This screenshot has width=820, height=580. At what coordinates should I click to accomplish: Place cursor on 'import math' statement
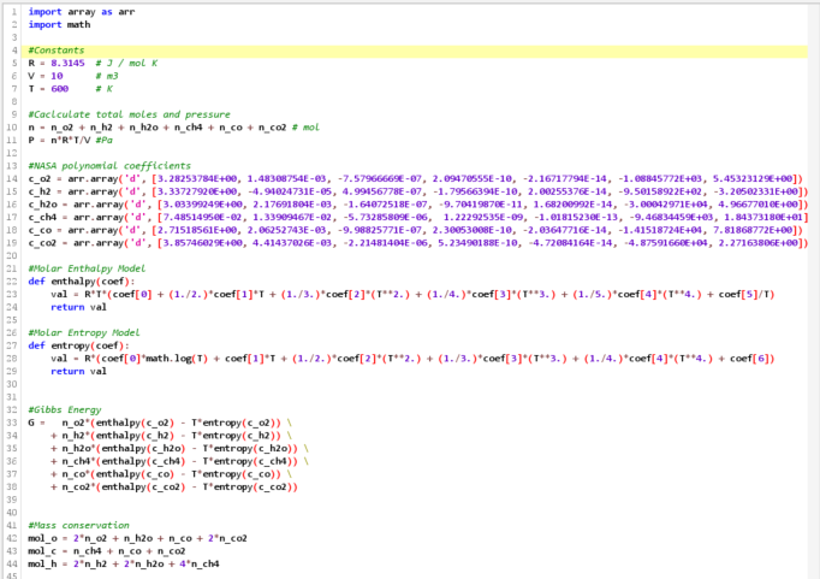click(58, 24)
